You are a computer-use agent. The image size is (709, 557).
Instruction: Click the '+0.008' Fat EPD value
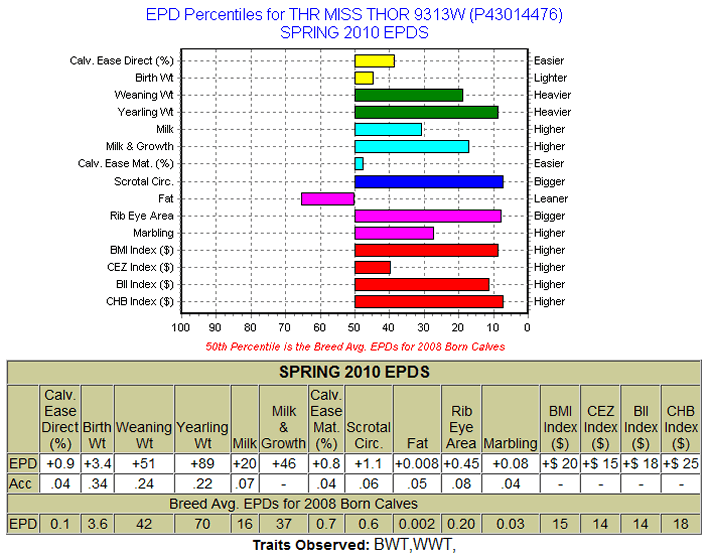point(417,464)
